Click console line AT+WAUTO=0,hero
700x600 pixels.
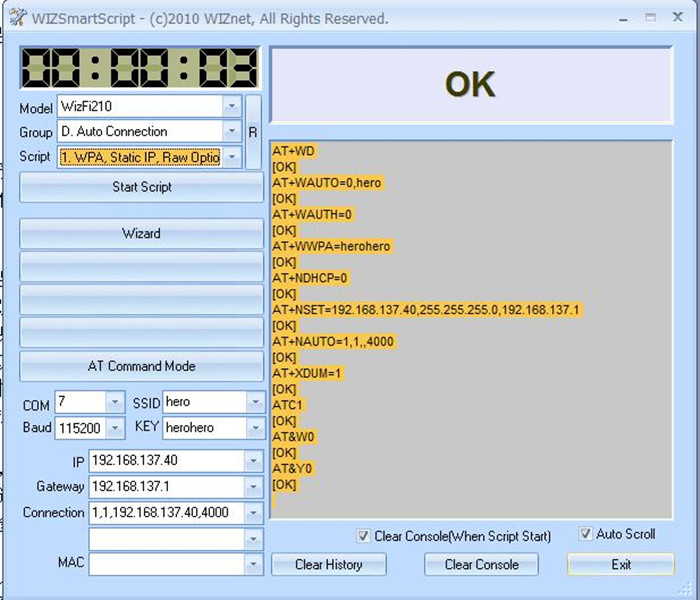coord(327,183)
